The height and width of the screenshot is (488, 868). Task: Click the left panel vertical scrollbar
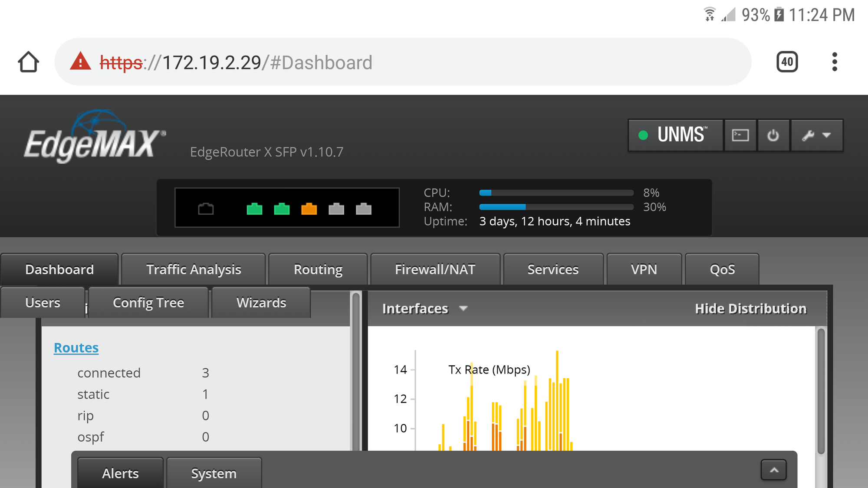point(356,371)
